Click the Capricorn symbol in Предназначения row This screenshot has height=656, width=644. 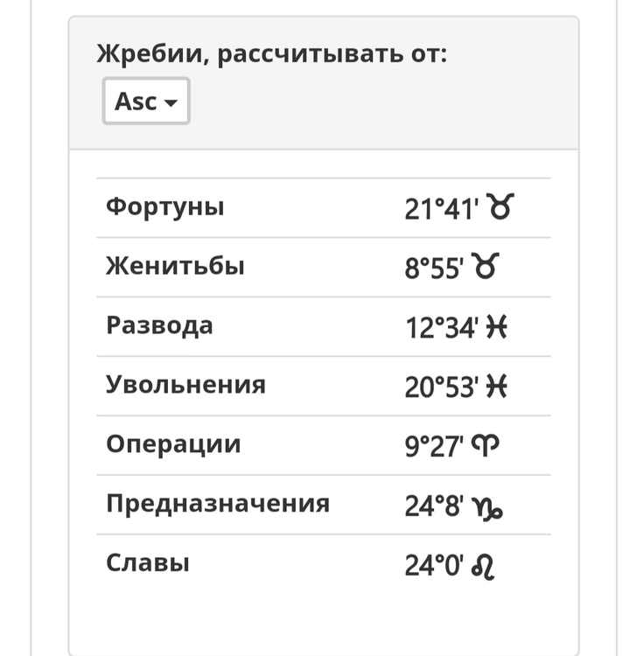click(487, 508)
